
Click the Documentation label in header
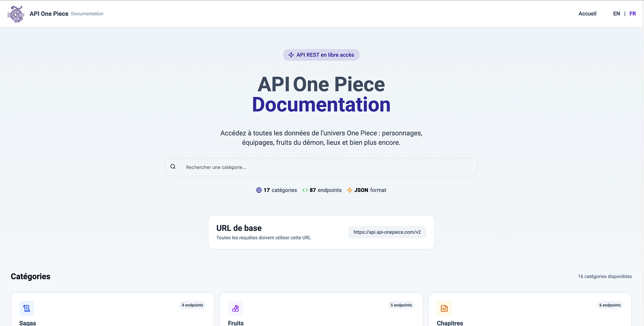(87, 14)
